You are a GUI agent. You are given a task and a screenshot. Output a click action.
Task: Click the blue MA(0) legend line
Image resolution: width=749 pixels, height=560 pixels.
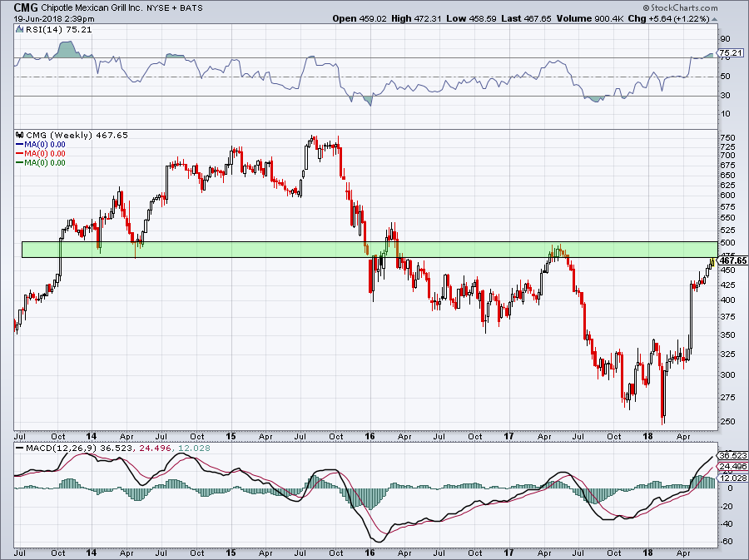pyautogui.click(x=19, y=145)
